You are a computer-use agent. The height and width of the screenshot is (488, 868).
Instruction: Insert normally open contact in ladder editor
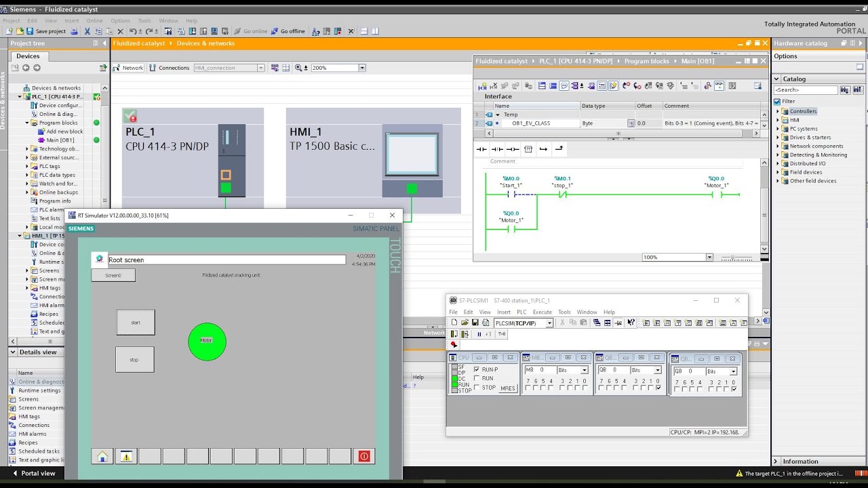[x=481, y=149]
